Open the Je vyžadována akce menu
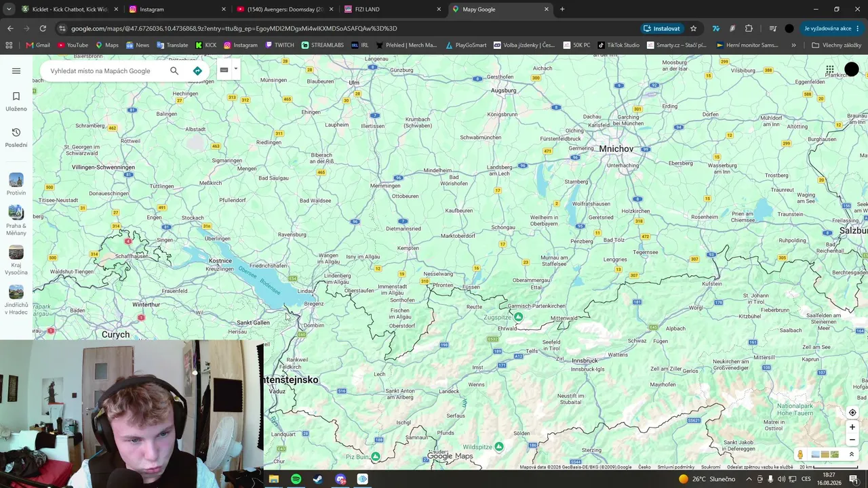The width and height of the screenshot is (868, 488). click(831, 28)
